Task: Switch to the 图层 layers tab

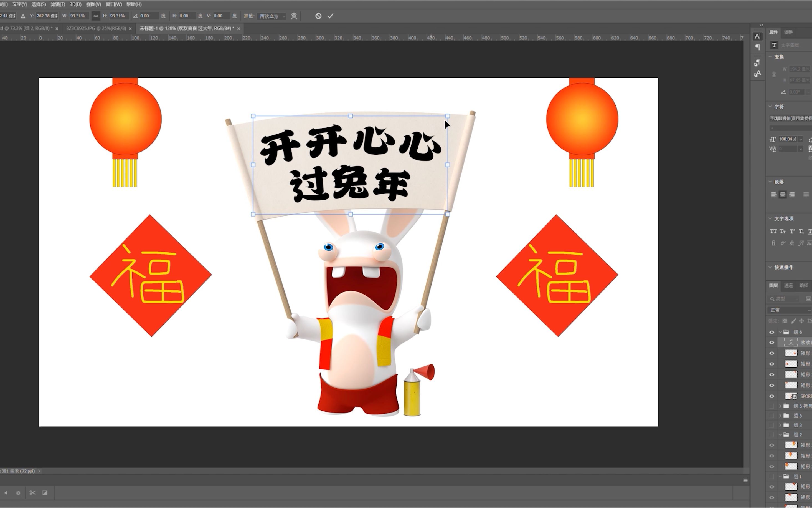Action: pyautogui.click(x=773, y=286)
